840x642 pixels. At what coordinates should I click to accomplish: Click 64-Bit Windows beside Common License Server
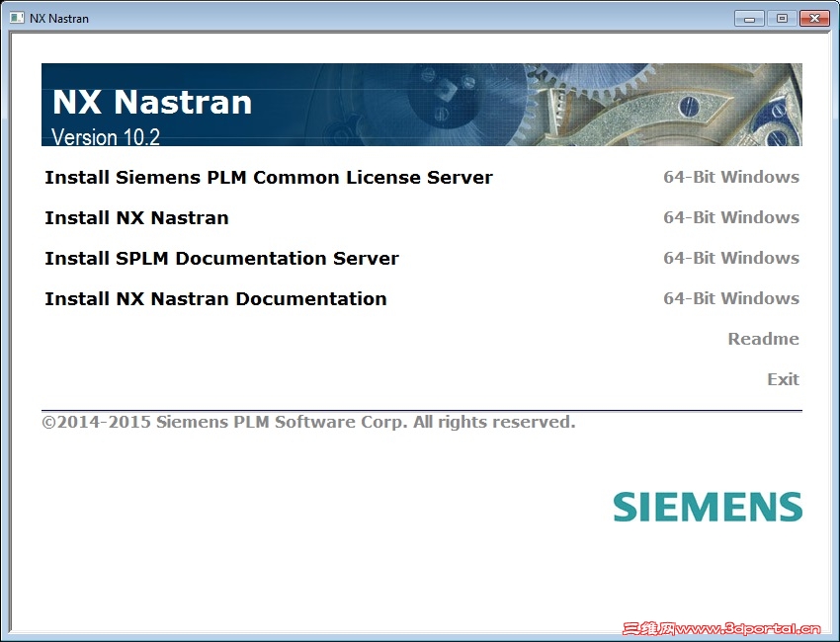pos(731,177)
